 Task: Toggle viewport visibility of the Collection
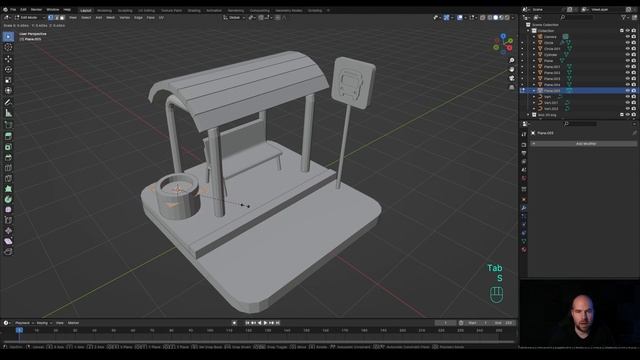coord(628,31)
